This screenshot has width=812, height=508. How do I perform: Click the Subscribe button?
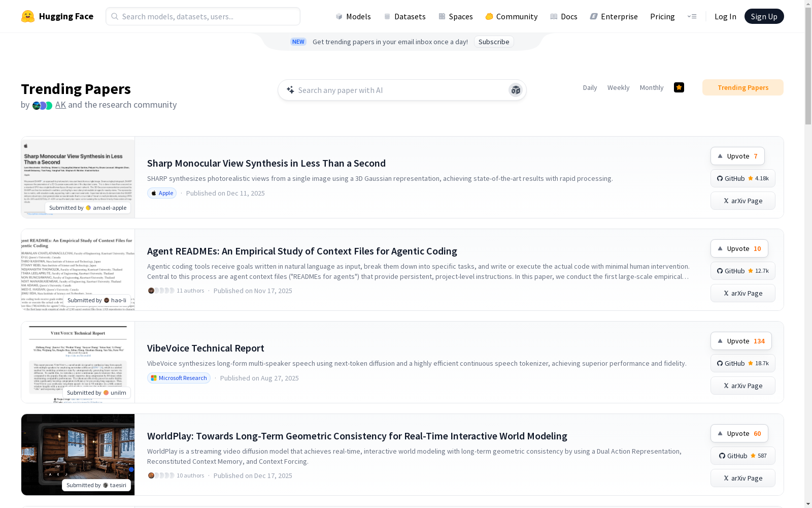point(493,42)
